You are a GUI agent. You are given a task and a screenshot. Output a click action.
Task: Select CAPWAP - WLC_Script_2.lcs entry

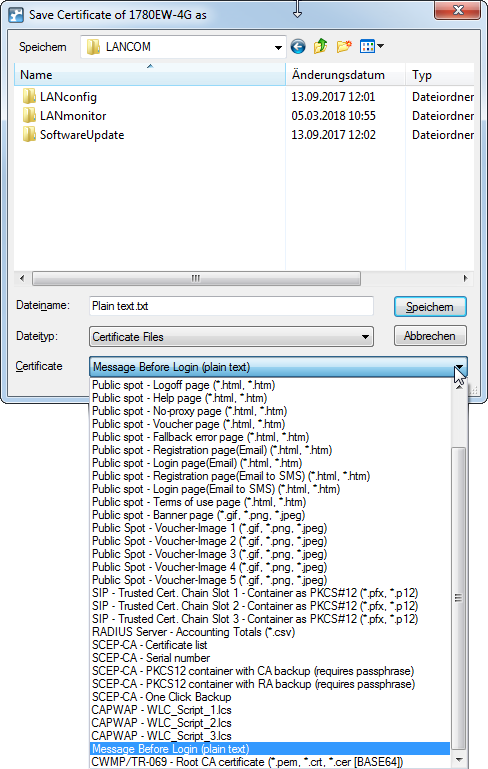(161, 723)
